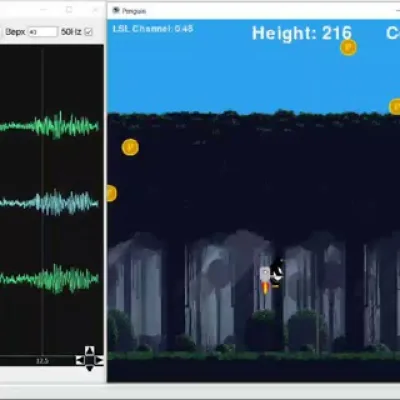Maximize the signal viewer window
This screenshot has width=400, height=400.
tap(69, 10)
